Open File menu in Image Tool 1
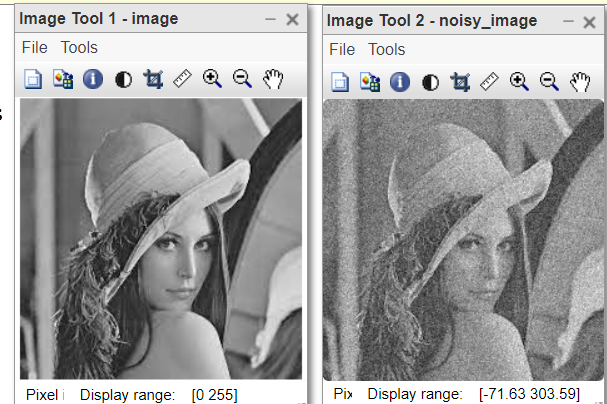607x404 pixels. pyautogui.click(x=34, y=48)
